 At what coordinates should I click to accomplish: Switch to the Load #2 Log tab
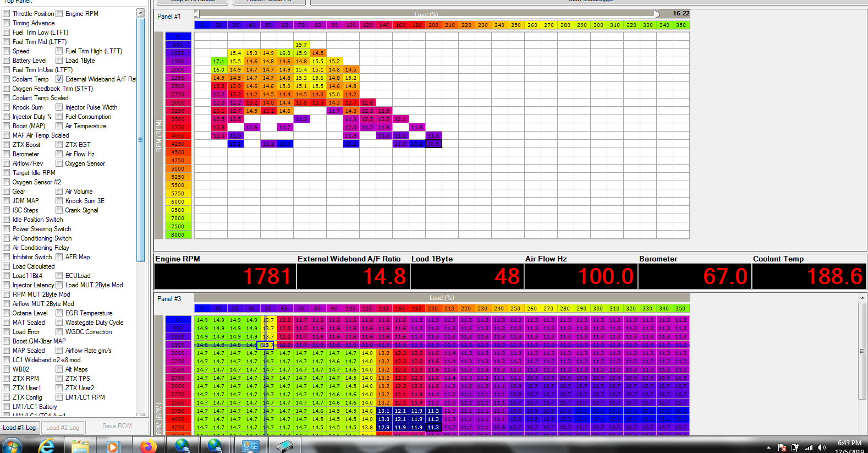62,428
